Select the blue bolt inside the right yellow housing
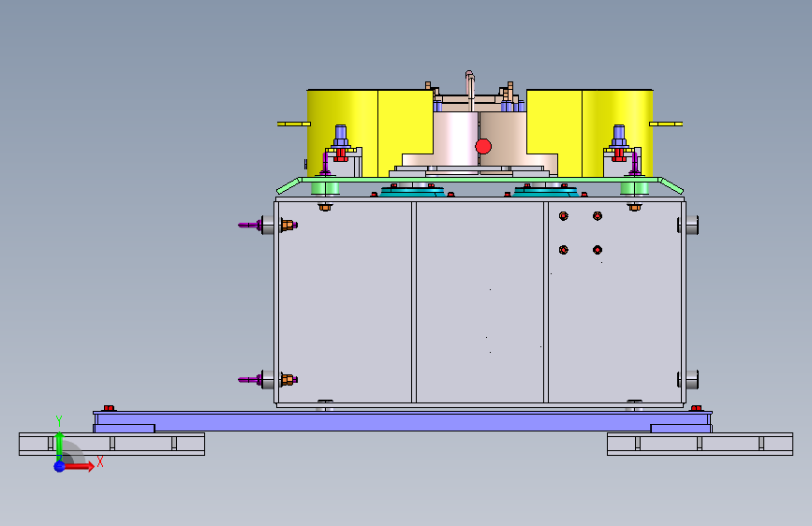Screen dimensions: 812x526 coord(619,136)
